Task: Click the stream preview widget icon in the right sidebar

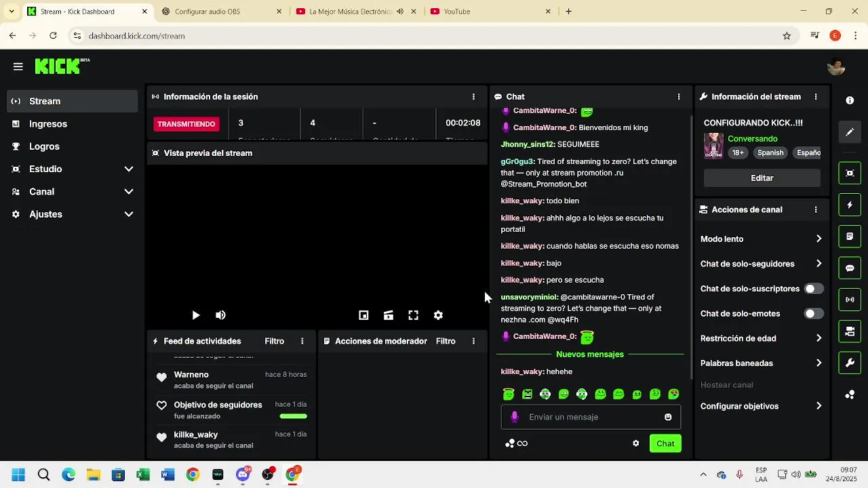Action: [850, 174]
